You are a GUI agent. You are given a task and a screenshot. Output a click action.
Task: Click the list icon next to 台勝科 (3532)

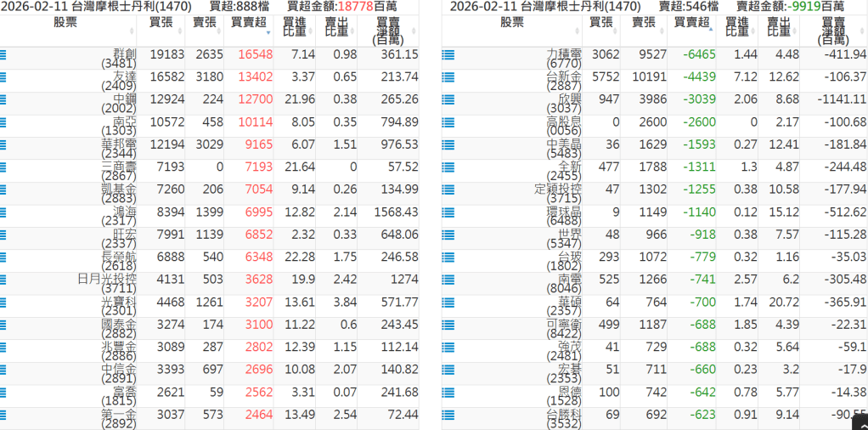[448, 414]
